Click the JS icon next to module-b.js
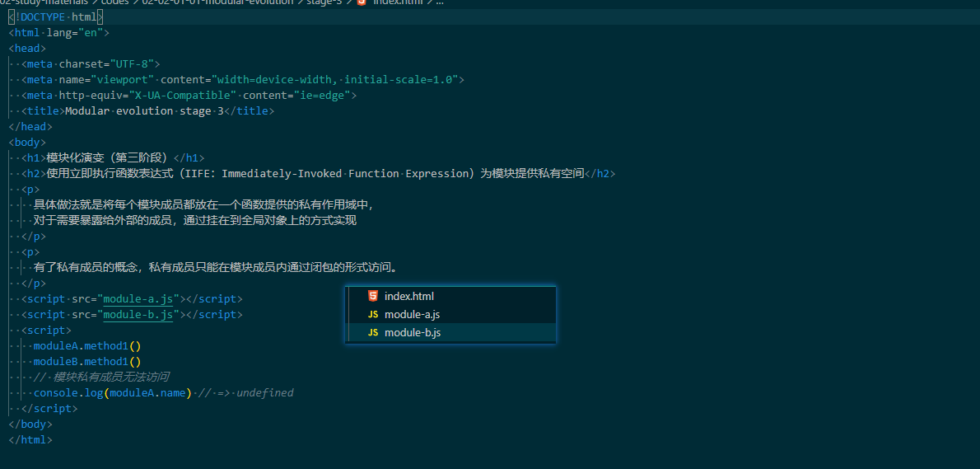 click(x=373, y=332)
